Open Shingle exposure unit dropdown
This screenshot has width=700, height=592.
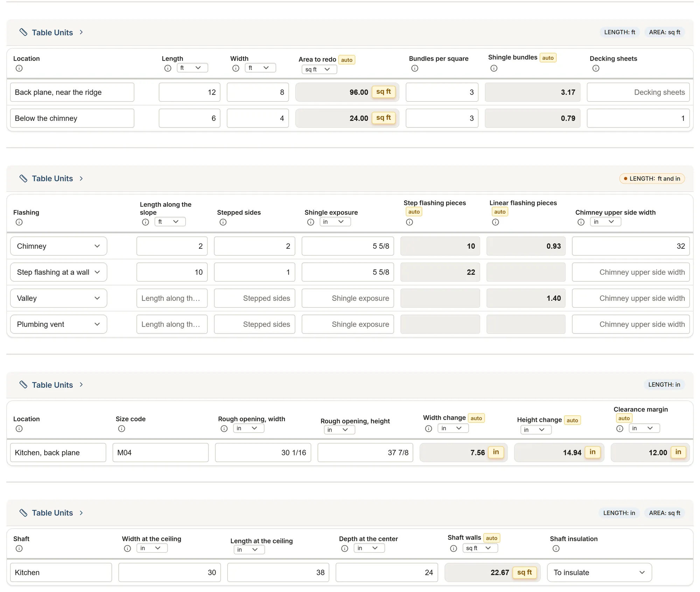point(335,222)
